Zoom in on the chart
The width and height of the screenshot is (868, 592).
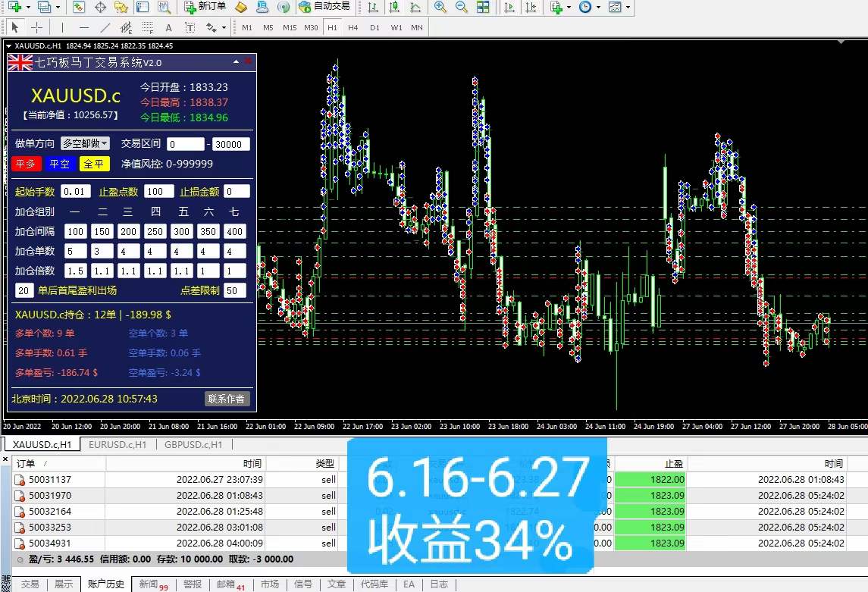(x=440, y=7)
